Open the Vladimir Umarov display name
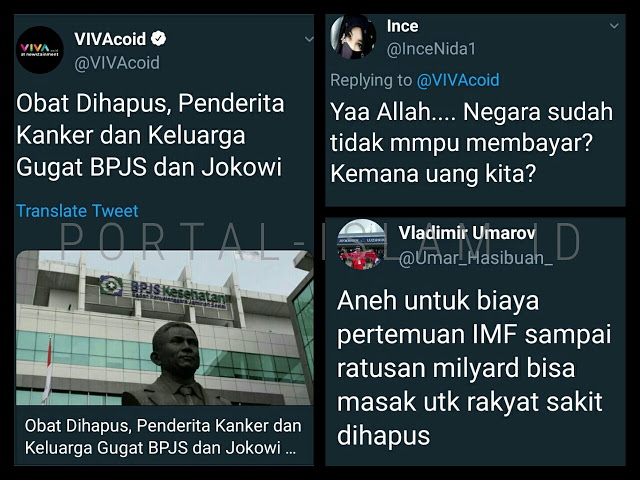The height and width of the screenshot is (480, 640). click(x=467, y=233)
